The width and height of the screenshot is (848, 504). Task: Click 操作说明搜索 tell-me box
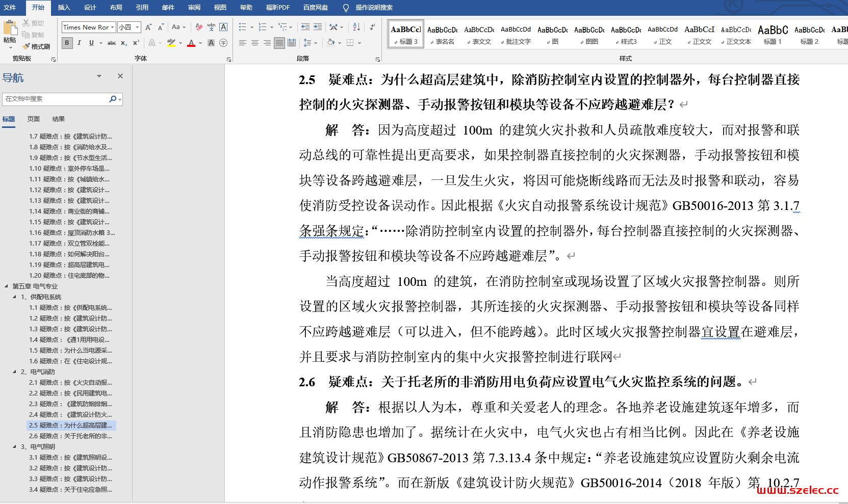coord(374,7)
